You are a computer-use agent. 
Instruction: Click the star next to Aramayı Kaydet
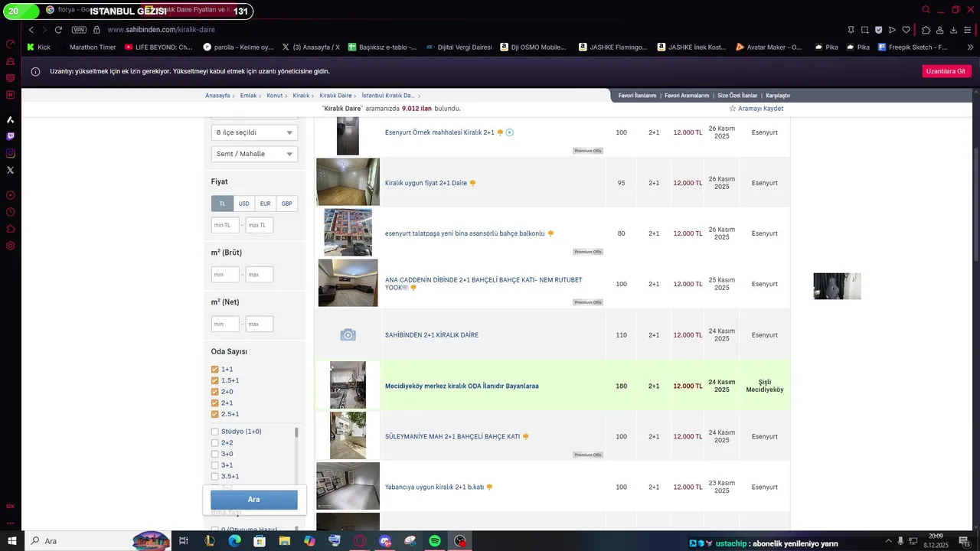pyautogui.click(x=733, y=109)
